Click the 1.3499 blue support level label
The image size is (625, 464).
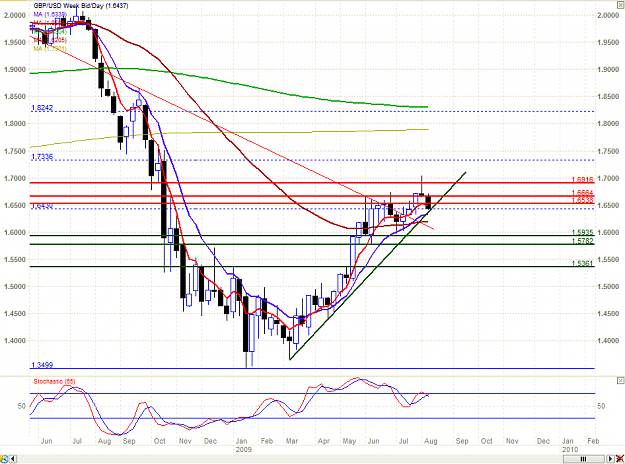point(42,365)
